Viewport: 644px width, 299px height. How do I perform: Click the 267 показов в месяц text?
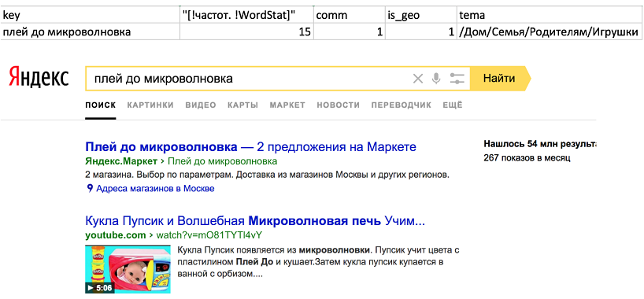pos(527,158)
